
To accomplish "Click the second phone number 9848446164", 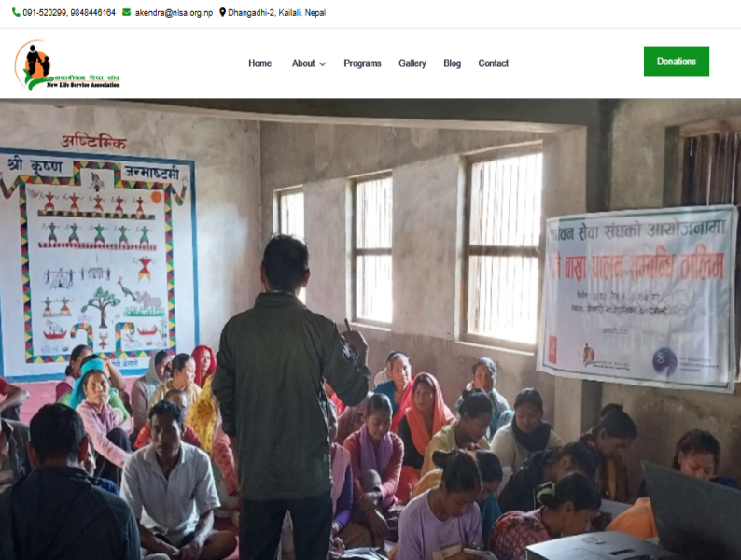I will (92, 13).
